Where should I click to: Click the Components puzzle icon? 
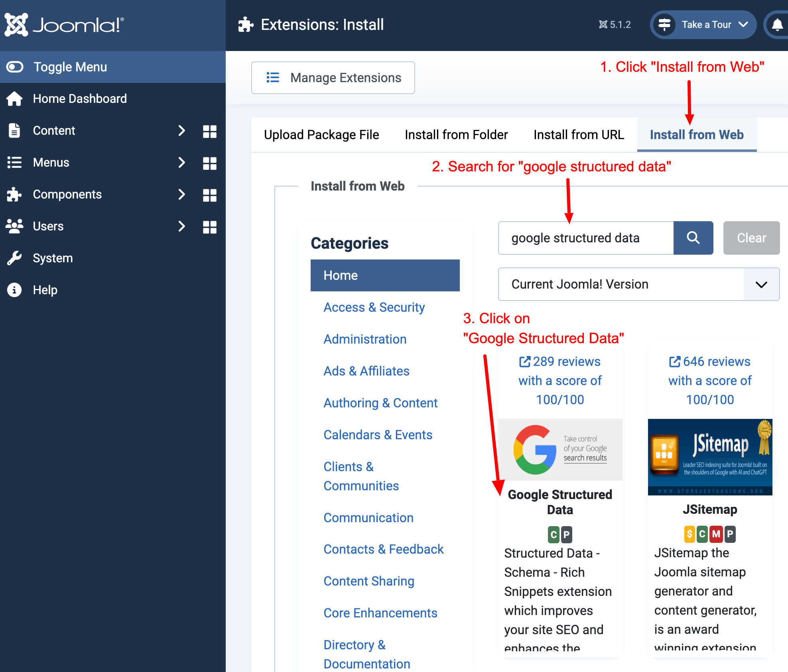14,194
